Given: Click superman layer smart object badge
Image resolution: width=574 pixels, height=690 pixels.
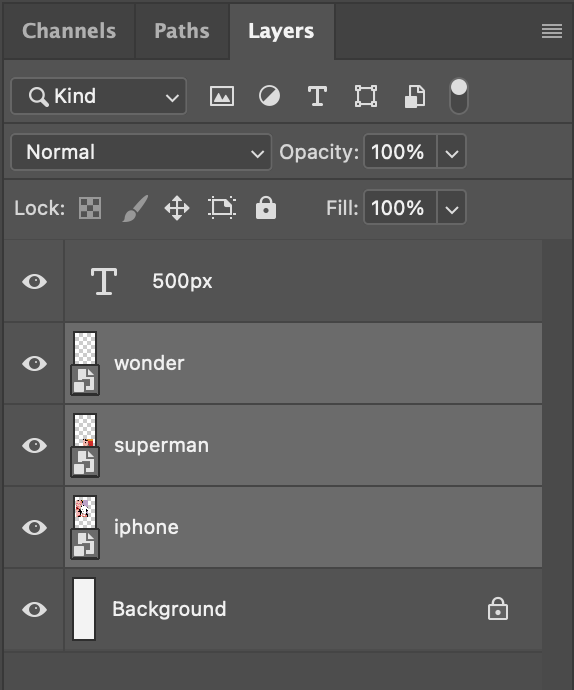Looking at the screenshot, I should 85,462.
